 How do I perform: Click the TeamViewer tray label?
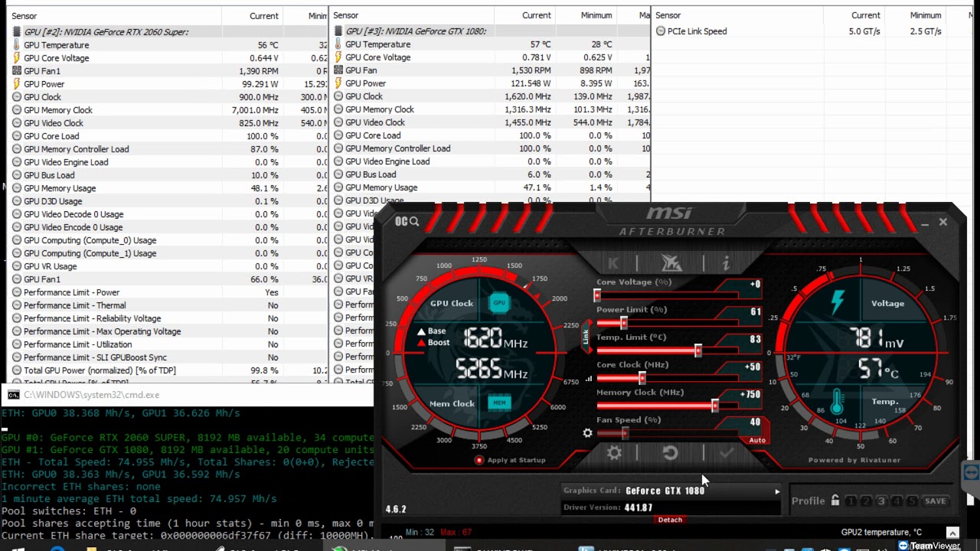[929, 546]
